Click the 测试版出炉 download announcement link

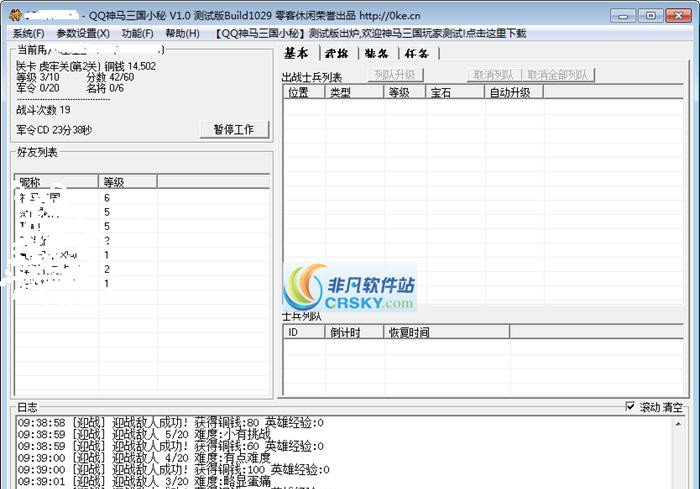click(x=371, y=33)
